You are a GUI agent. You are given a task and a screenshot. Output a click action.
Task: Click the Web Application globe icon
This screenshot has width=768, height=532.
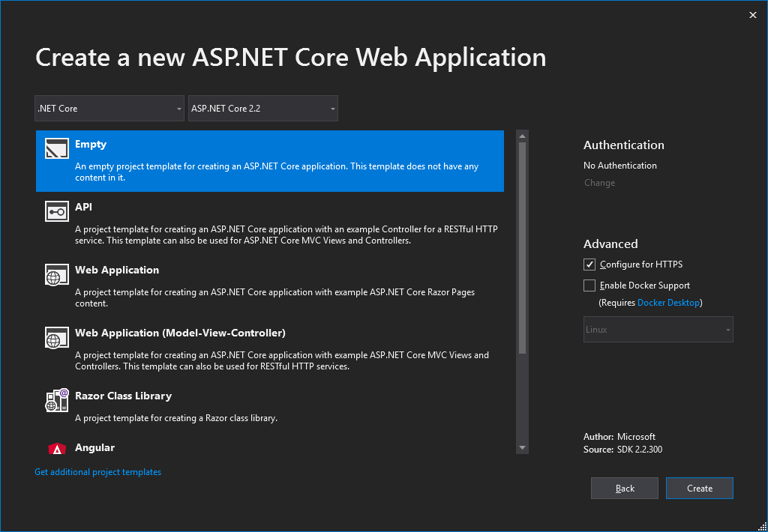click(57, 275)
